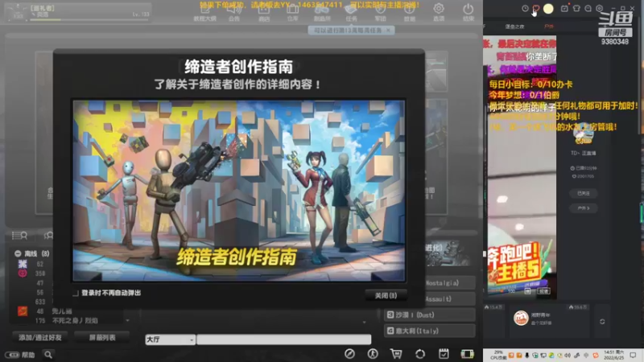Click the shirt skin icon in Douyu header
Screen dimensions: 644x362
pyautogui.click(x=576, y=8)
